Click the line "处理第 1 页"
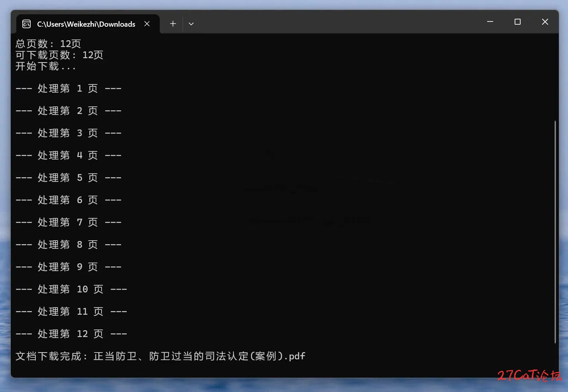568x392 pixels. 69,88
